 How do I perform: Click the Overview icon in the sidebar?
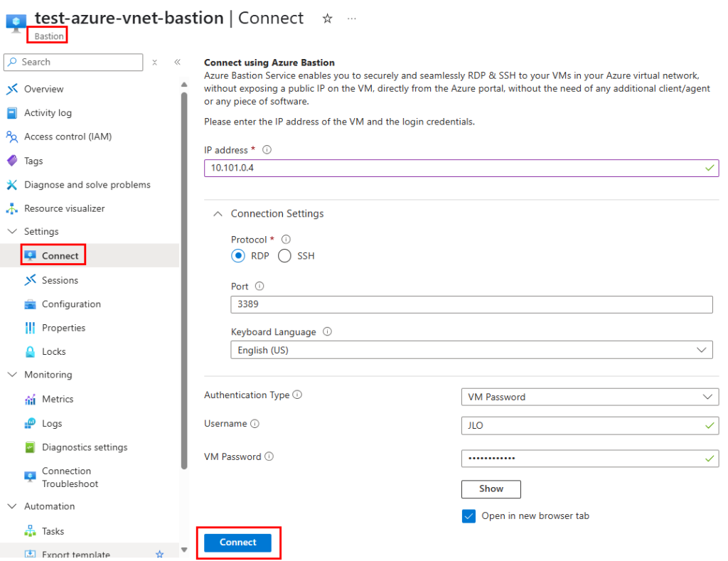12,89
